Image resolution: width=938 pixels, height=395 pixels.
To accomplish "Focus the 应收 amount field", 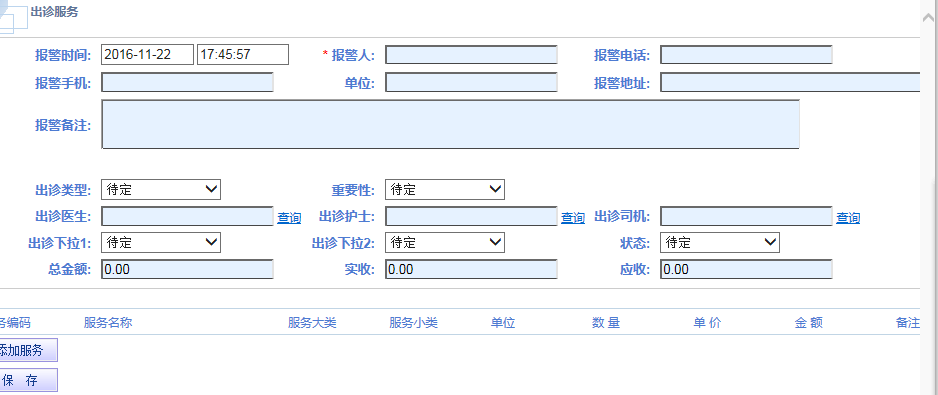I will pyautogui.click(x=747, y=269).
